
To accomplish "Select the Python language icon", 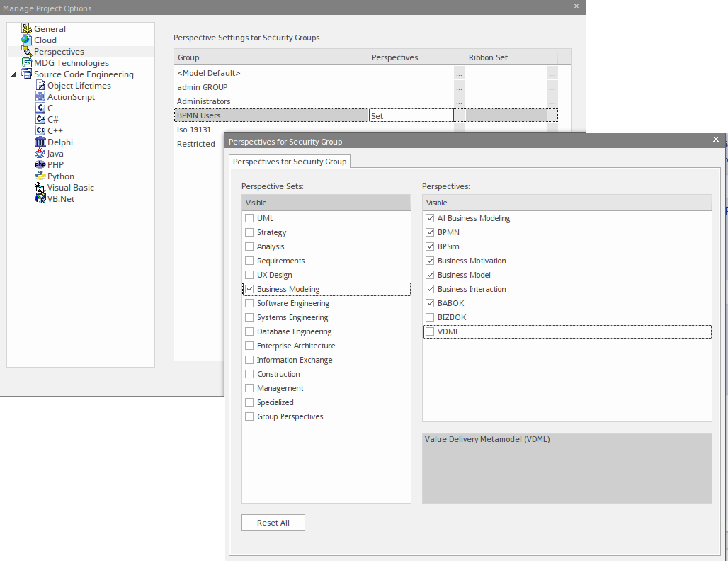I will (40, 176).
